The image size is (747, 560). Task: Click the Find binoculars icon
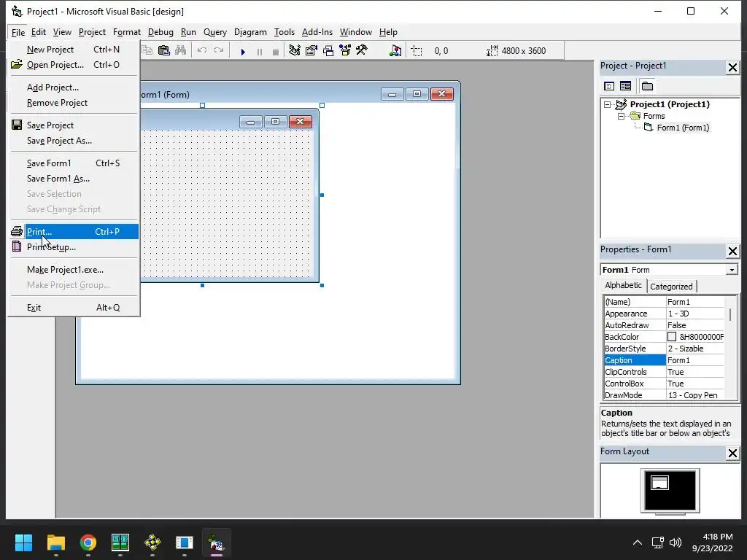(181, 50)
